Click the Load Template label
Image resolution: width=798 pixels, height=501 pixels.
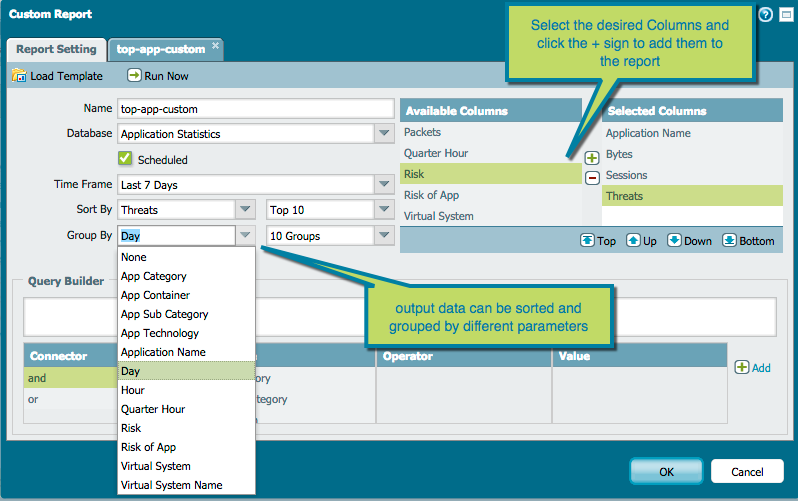66,76
